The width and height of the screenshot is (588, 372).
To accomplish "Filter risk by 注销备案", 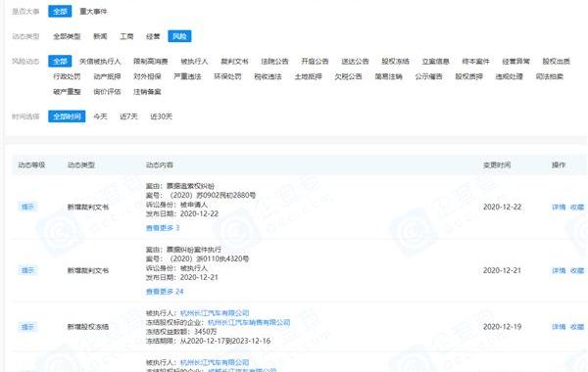I will (147, 91).
